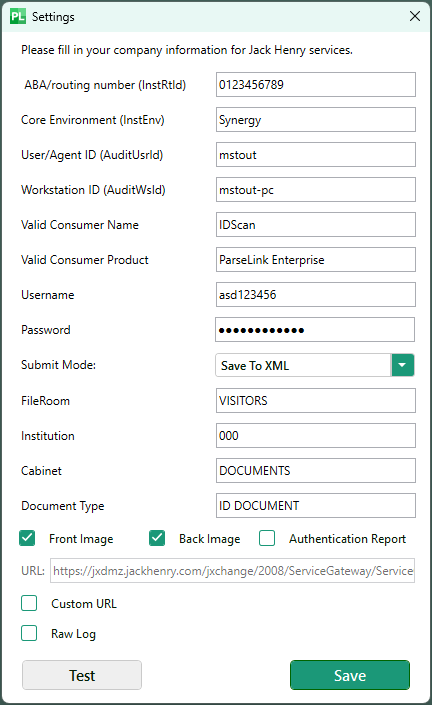432x705 pixels.
Task: Click the Valid Consumer Product field
Action: point(316,259)
